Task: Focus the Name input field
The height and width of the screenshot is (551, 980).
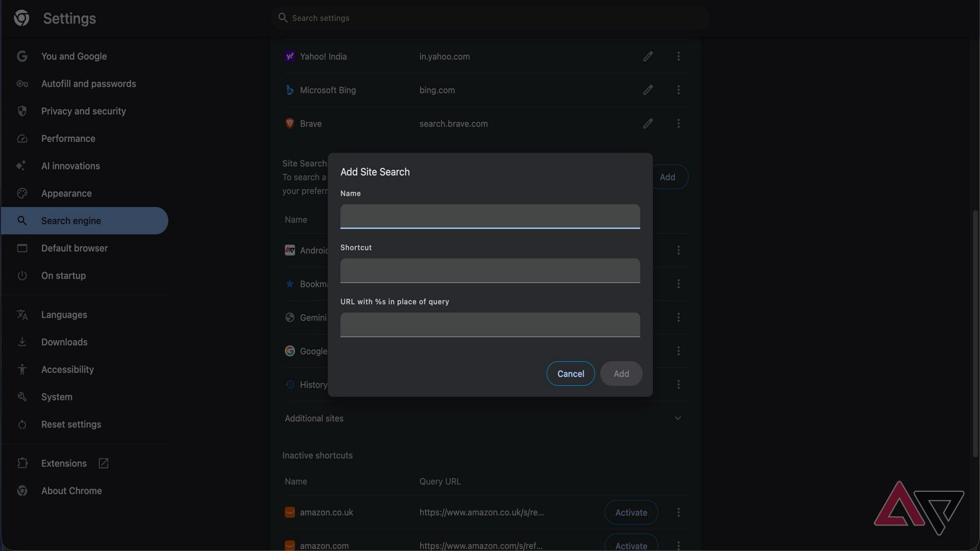Action: coord(490,216)
